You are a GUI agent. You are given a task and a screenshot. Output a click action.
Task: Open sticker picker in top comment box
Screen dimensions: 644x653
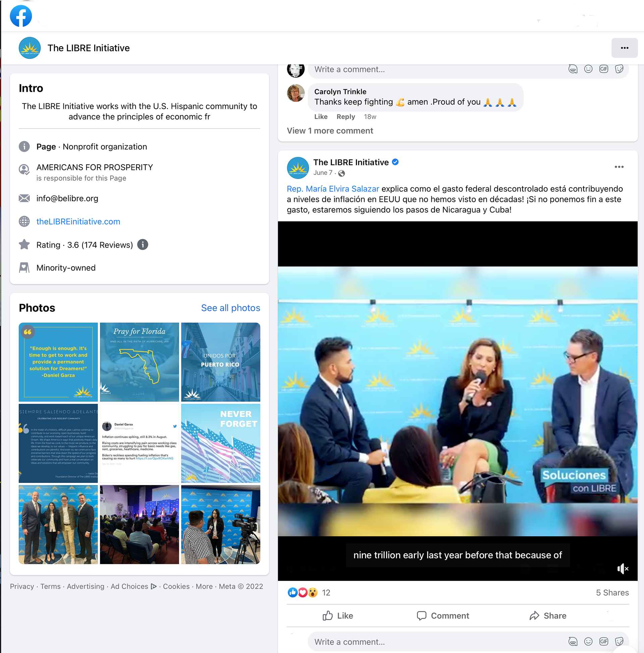tap(619, 69)
